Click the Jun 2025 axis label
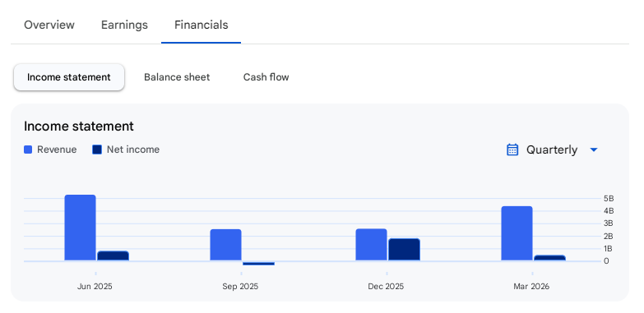Image resolution: width=644 pixels, height=313 pixels. coord(95,287)
